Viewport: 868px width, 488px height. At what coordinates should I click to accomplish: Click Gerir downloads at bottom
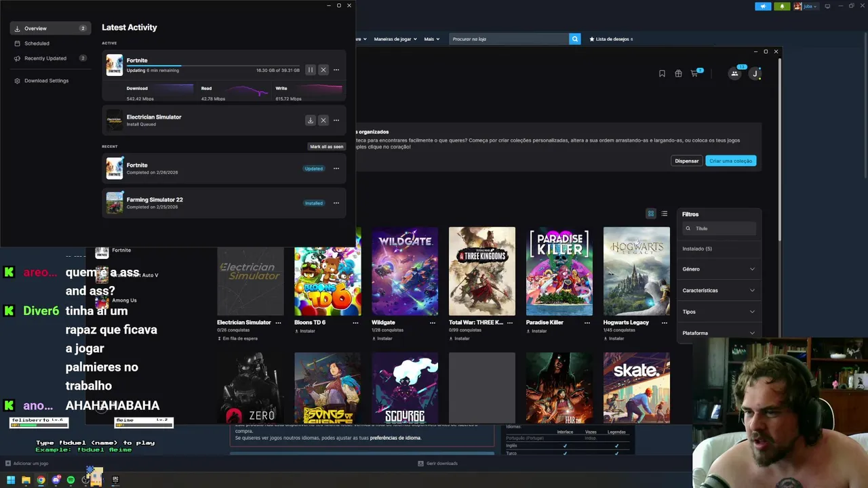[x=438, y=464]
